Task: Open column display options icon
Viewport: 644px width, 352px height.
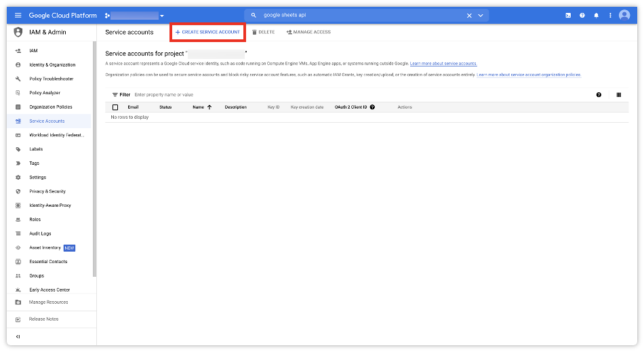Action: pyautogui.click(x=618, y=95)
